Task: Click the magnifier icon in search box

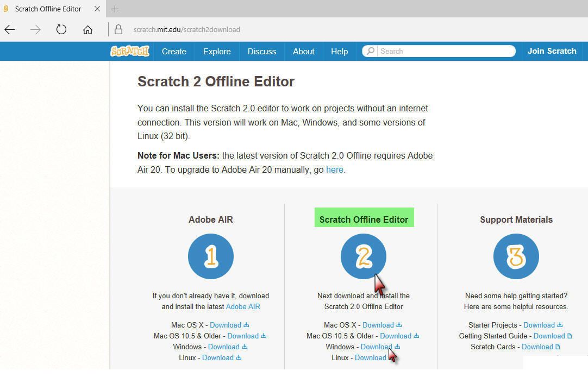Action: pos(371,51)
